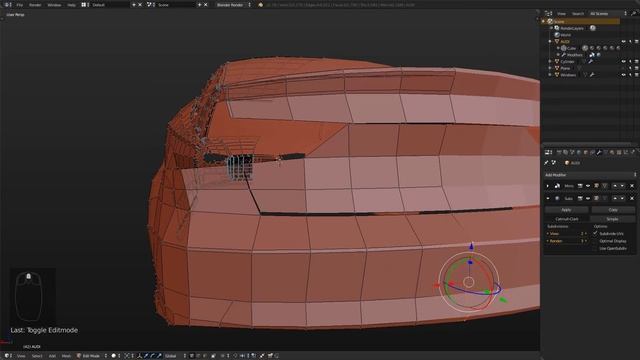
Task: Collapse the Subsurf modifier panel
Action: 548,198
